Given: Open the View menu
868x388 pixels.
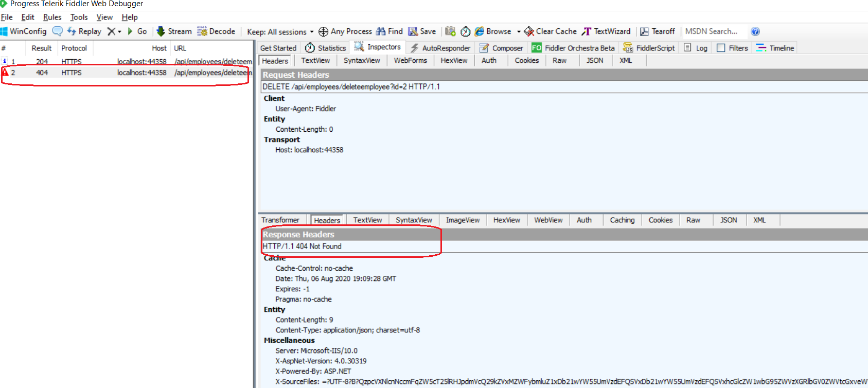Looking at the screenshot, I should 104,17.
